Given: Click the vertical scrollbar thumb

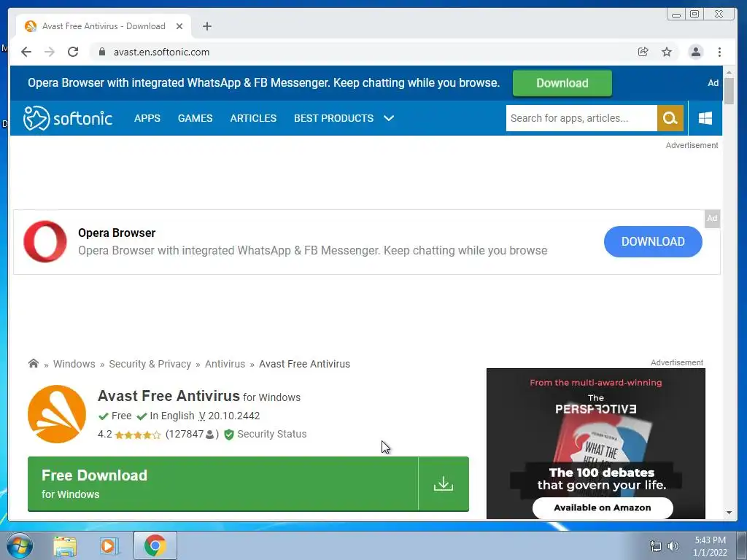Looking at the screenshot, I should point(729,90).
